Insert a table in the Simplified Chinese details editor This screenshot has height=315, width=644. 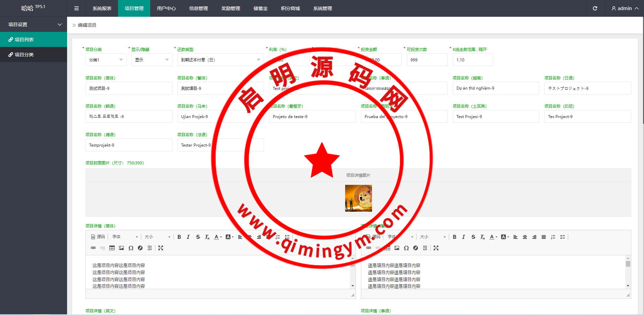click(112, 248)
